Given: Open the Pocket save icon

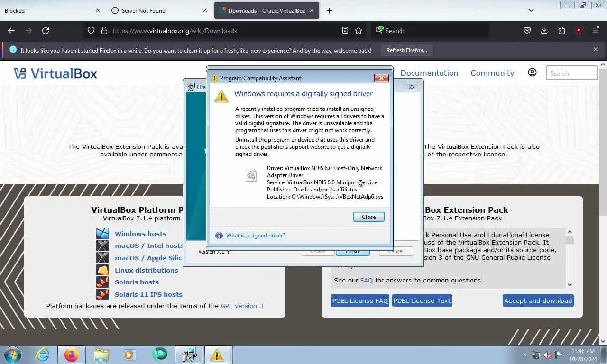Looking at the screenshot, I should (x=527, y=30).
